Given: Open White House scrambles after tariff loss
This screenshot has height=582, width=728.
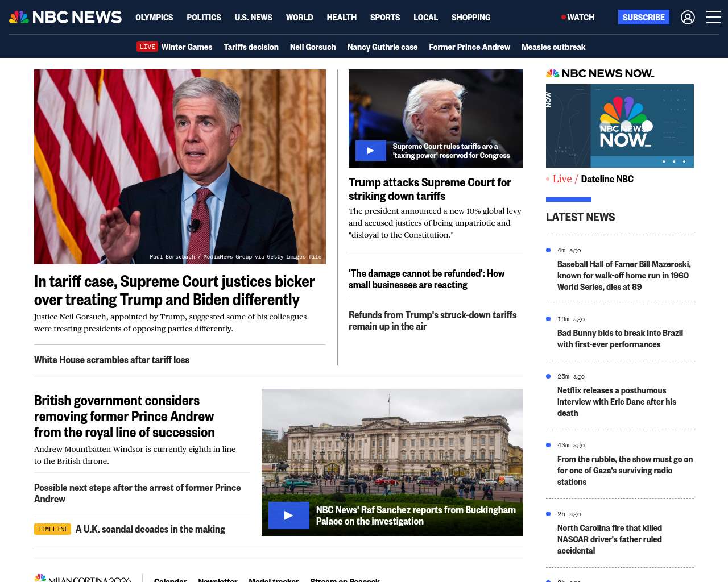Looking at the screenshot, I should pyautogui.click(x=111, y=360).
